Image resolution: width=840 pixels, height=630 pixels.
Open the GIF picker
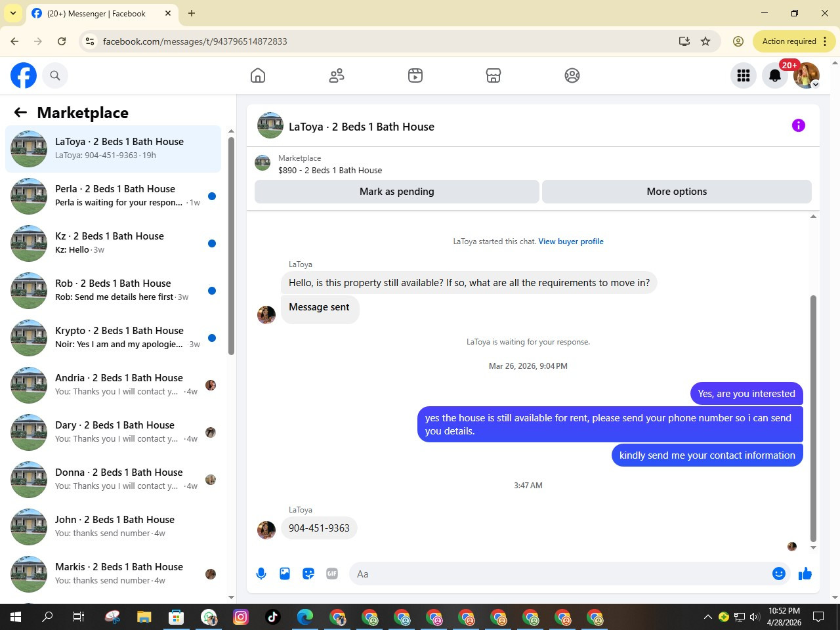pos(332,574)
